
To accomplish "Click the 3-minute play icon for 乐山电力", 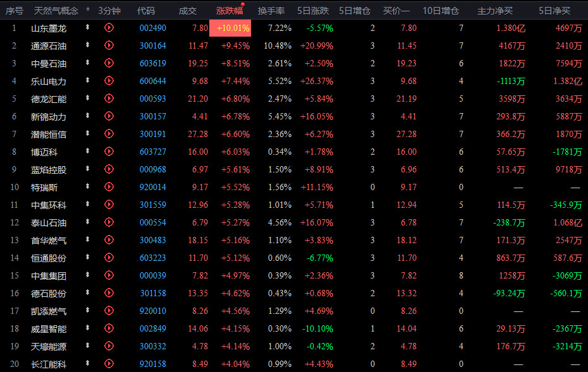I will 109,81.
